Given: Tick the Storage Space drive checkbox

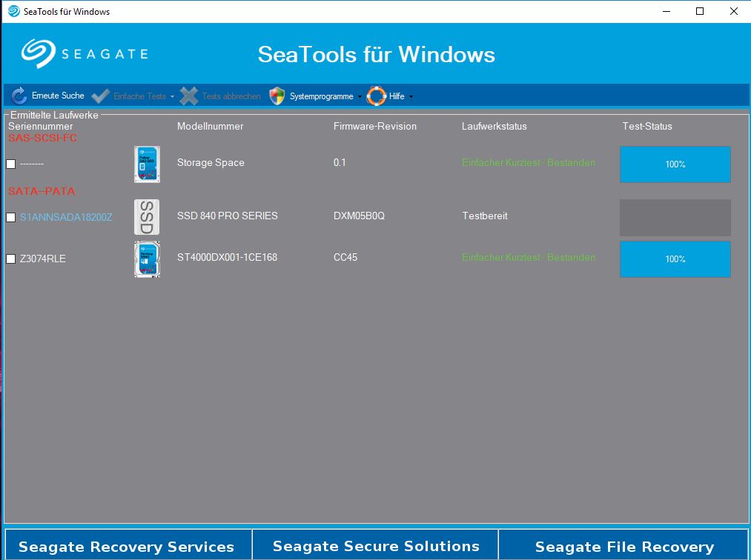Looking at the screenshot, I should pyautogui.click(x=11, y=164).
